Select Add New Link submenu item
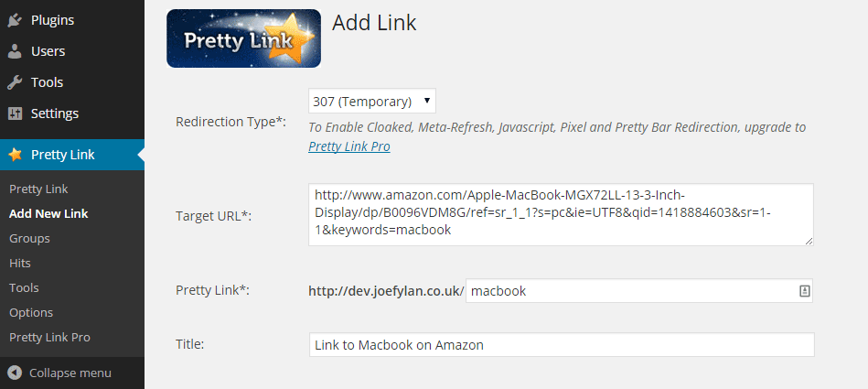The width and height of the screenshot is (868, 389). pyautogui.click(x=48, y=213)
